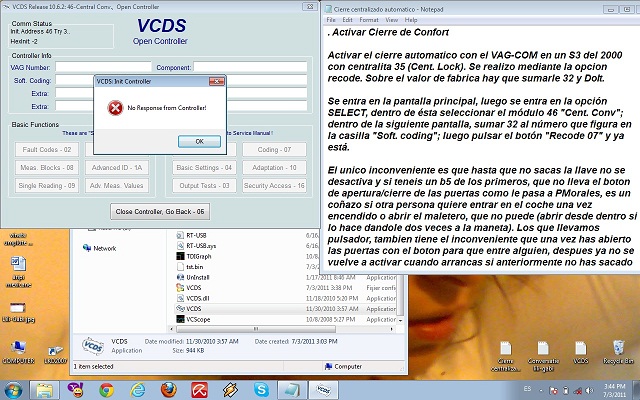Open Recycle Bin on desktop

[617, 350]
